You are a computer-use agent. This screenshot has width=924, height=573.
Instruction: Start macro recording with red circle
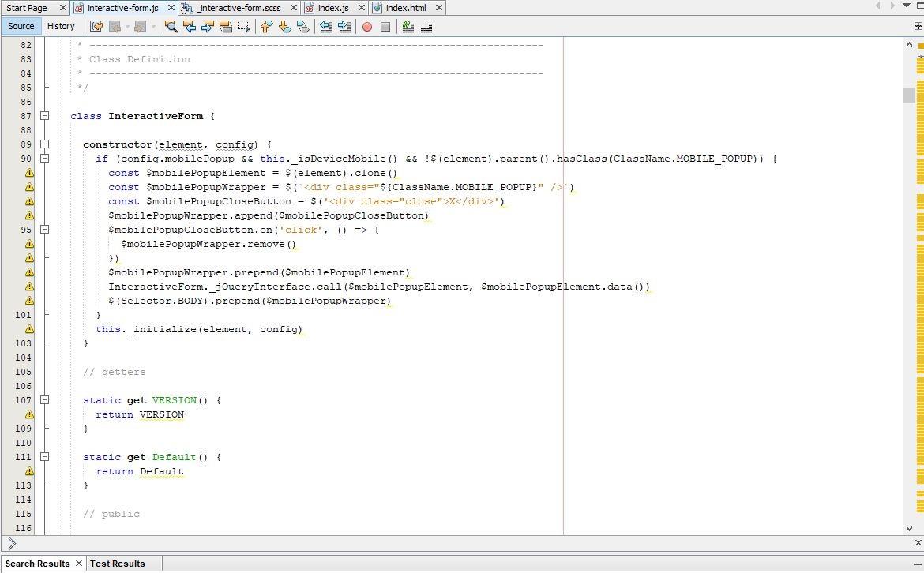pyautogui.click(x=367, y=27)
